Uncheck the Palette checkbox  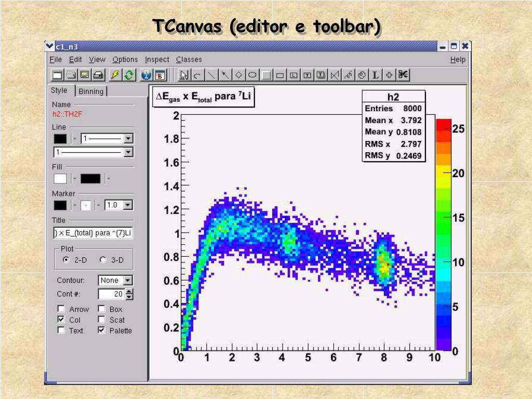[x=101, y=330]
